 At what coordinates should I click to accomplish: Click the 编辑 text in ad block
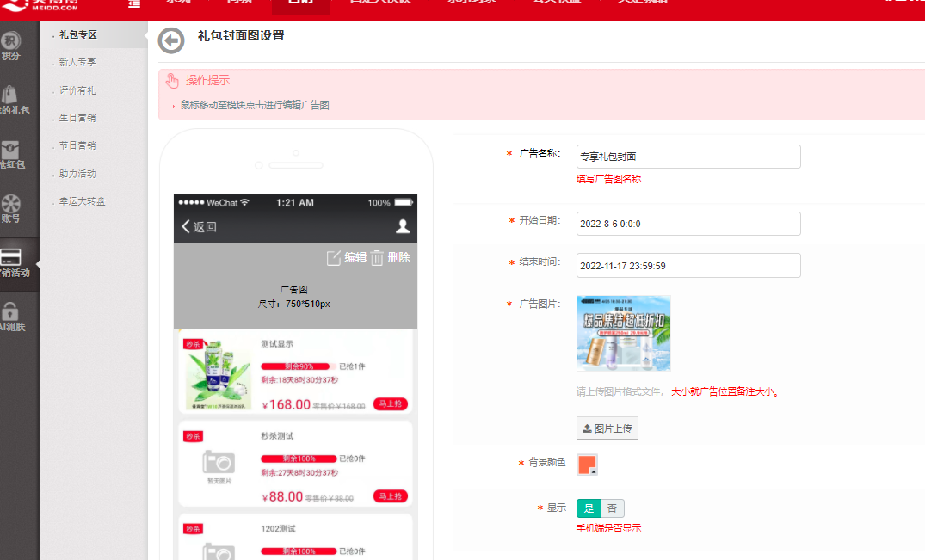click(x=355, y=257)
